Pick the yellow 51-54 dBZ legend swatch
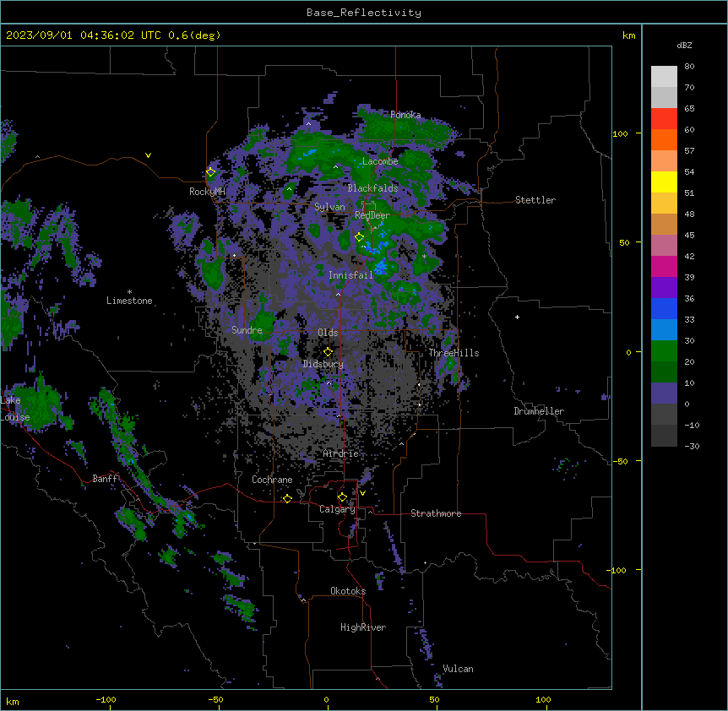 [664, 182]
